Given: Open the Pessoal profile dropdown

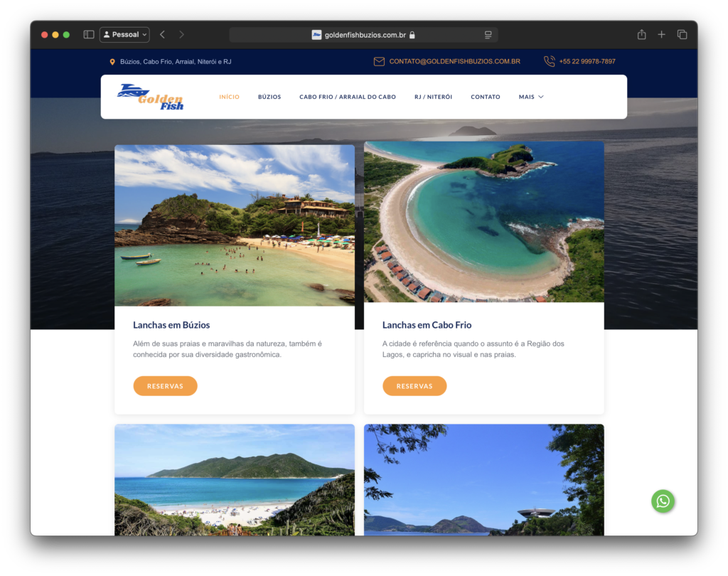Looking at the screenshot, I should click(124, 34).
